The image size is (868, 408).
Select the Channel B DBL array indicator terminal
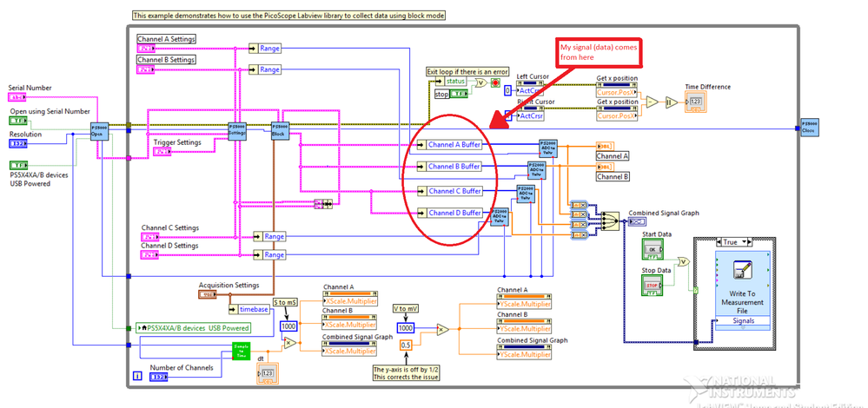(605, 167)
